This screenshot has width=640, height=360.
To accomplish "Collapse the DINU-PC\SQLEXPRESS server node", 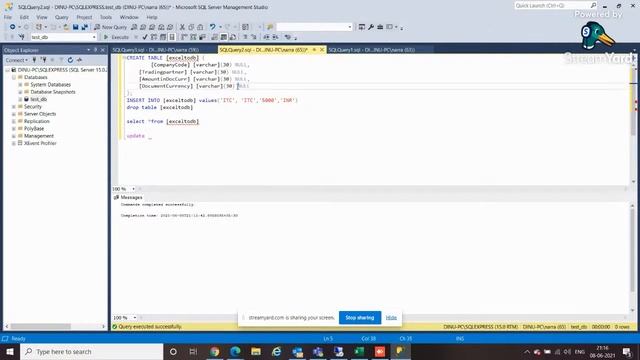I will (x=7, y=70).
